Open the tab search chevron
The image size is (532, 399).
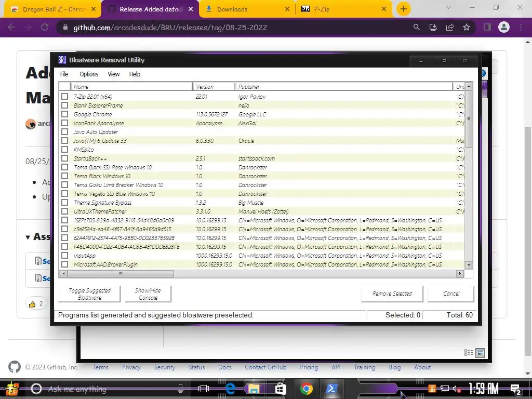(x=448, y=7)
